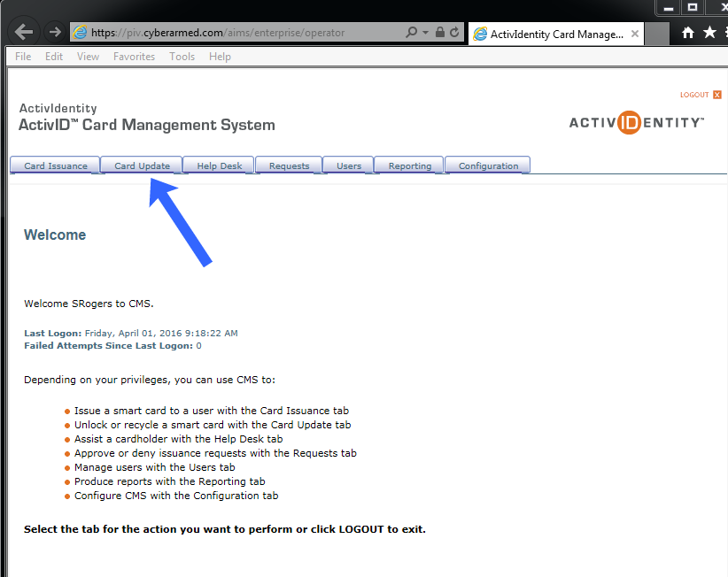Screen dimensions: 728x577
Task: Click 'Select the tab for the action' sentence
Action: (225, 529)
